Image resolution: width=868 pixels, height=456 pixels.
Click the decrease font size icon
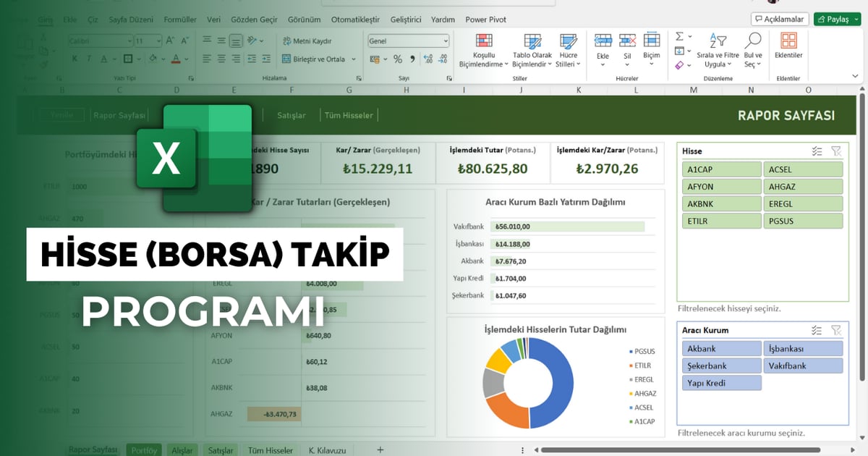coord(185,41)
